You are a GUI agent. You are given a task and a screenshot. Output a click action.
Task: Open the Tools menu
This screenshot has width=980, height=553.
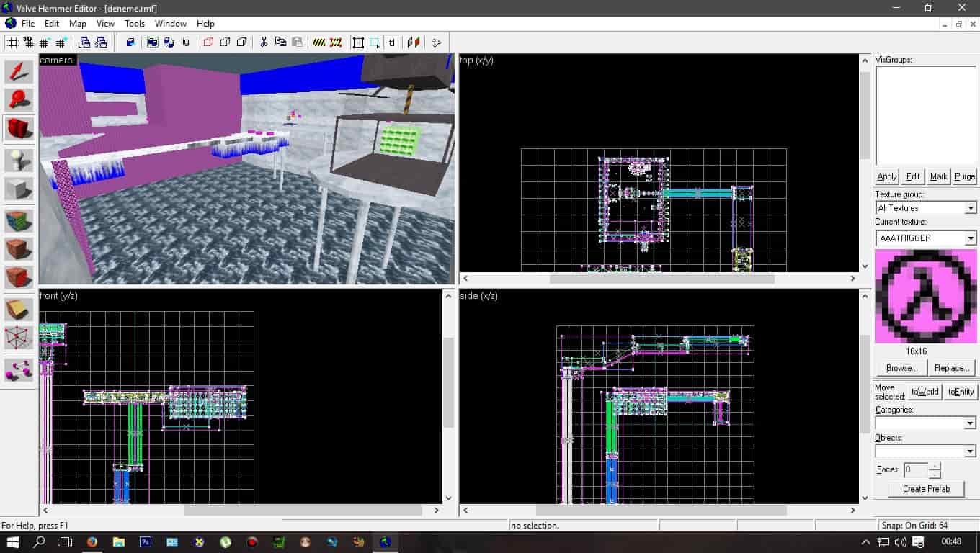tap(135, 24)
